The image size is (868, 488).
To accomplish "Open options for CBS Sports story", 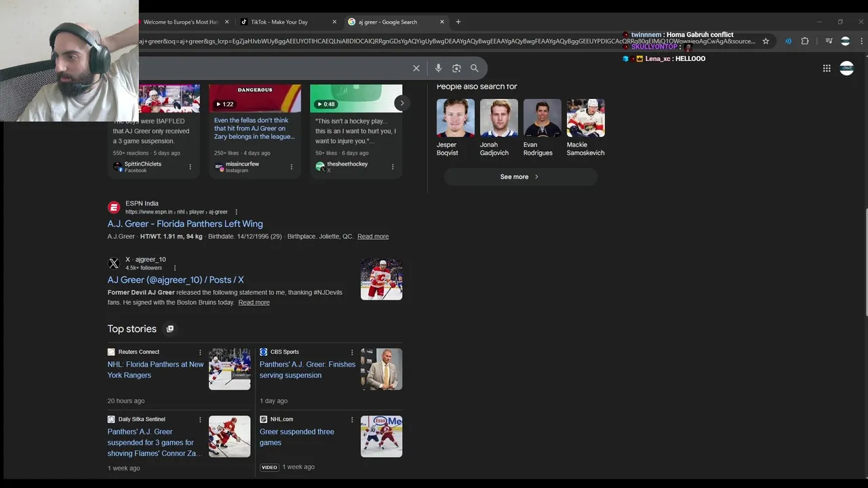I will click(x=352, y=352).
